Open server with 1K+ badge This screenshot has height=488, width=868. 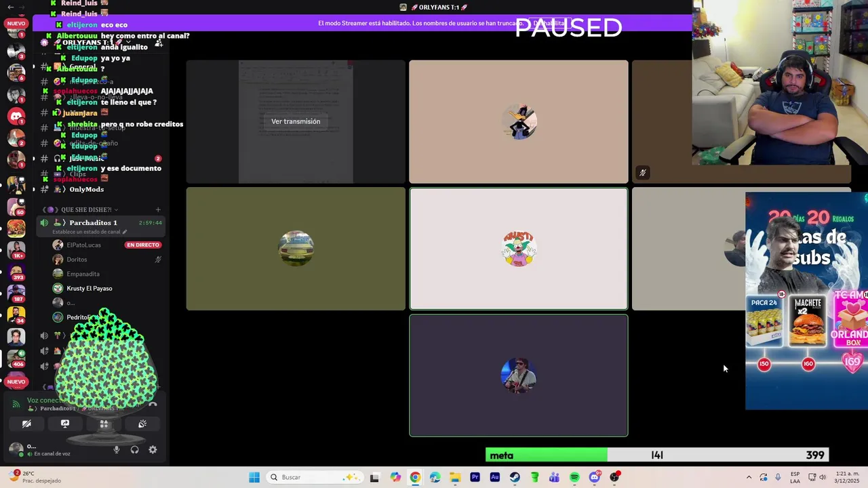16,249
